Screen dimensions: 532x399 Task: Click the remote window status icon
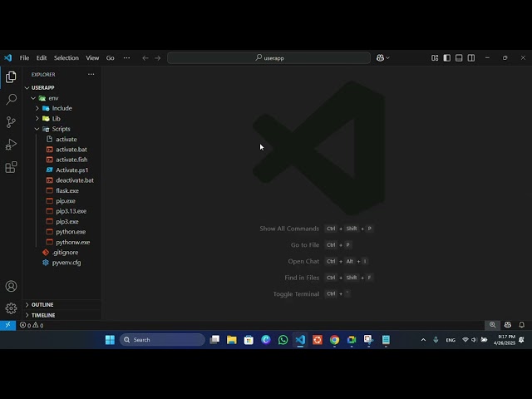point(7,325)
